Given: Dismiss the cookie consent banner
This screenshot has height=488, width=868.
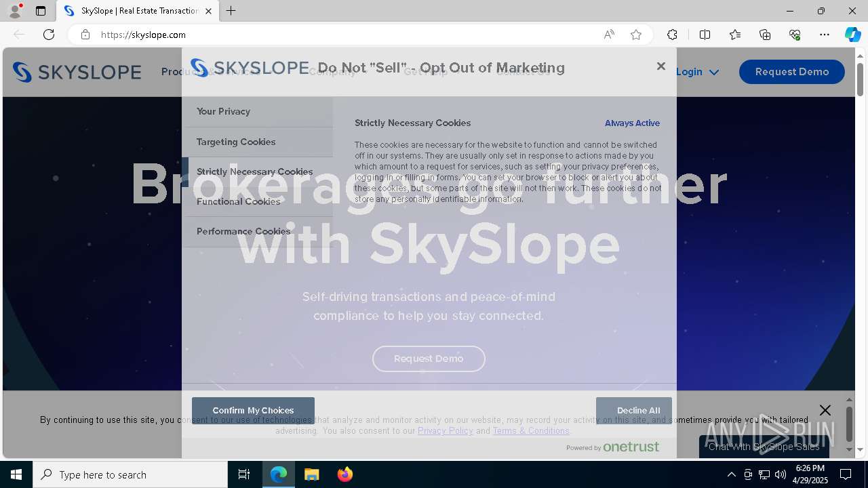Looking at the screenshot, I should tap(825, 410).
